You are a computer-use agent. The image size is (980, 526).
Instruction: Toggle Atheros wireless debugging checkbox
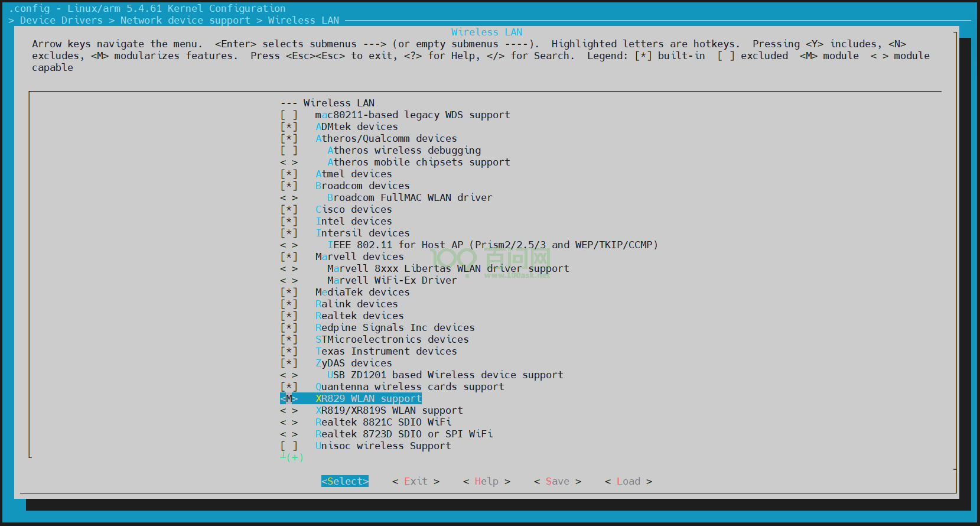289,150
